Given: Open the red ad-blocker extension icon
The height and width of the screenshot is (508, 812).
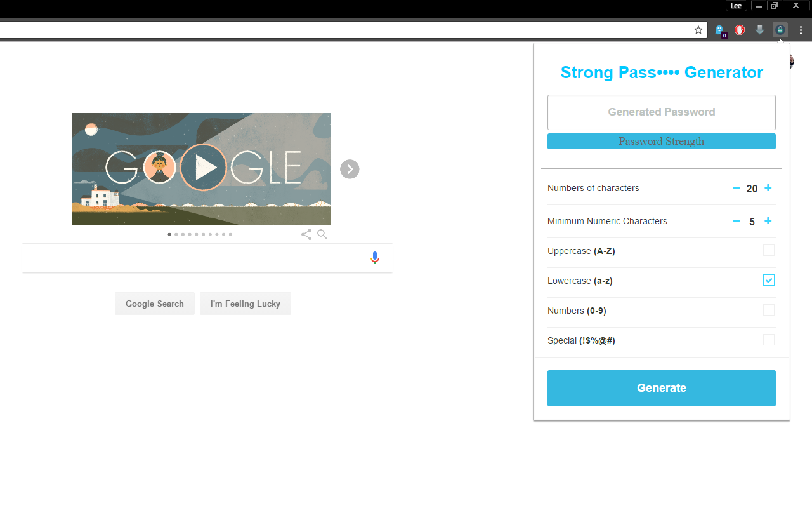Looking at the screenshot, I should point(740,30).
